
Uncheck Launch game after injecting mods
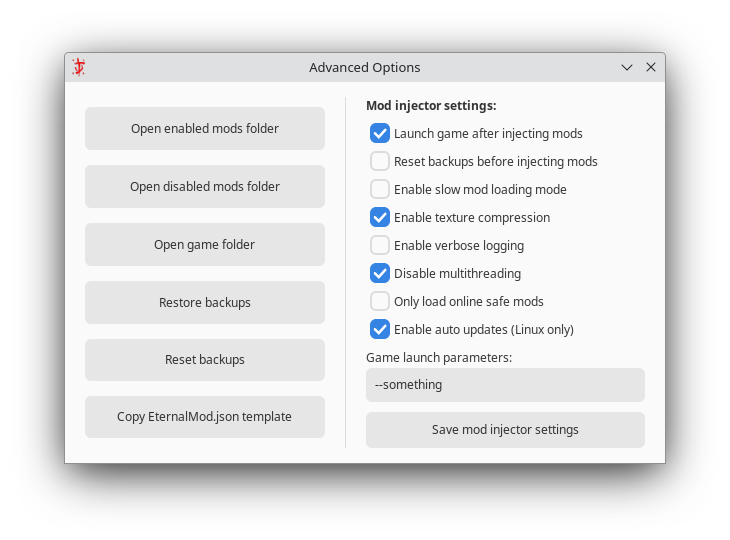click(379, 133)
